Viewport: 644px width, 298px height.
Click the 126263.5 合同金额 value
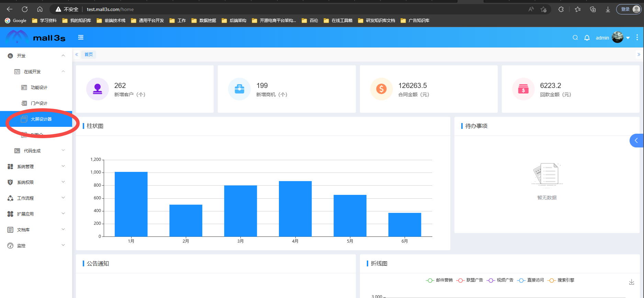click(413, 86)
